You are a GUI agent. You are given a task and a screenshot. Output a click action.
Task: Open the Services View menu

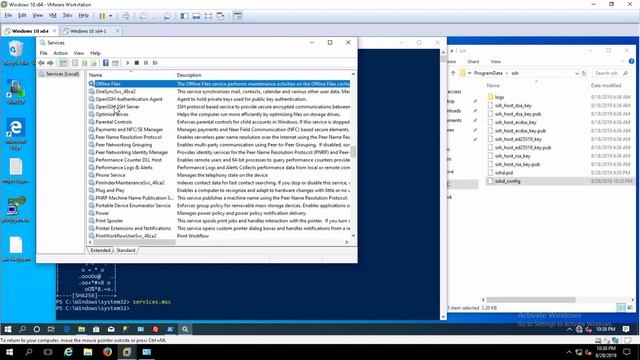pyautogui.click(x=79, y=53)
